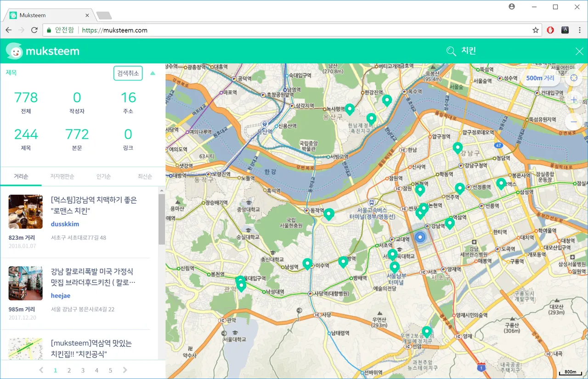Go to results page 2

click(69, 370)
